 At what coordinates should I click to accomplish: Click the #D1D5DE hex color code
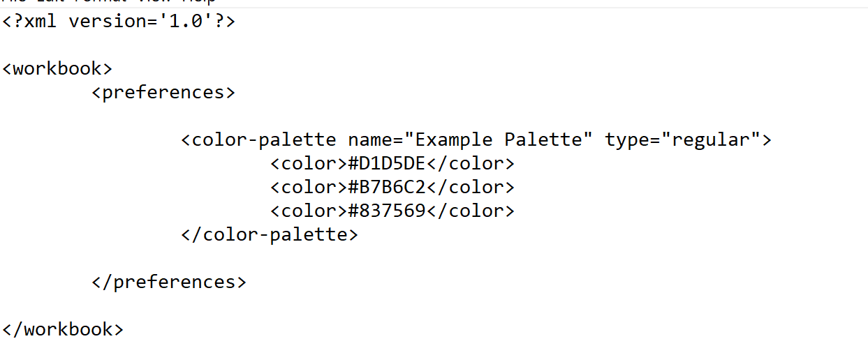387,163
